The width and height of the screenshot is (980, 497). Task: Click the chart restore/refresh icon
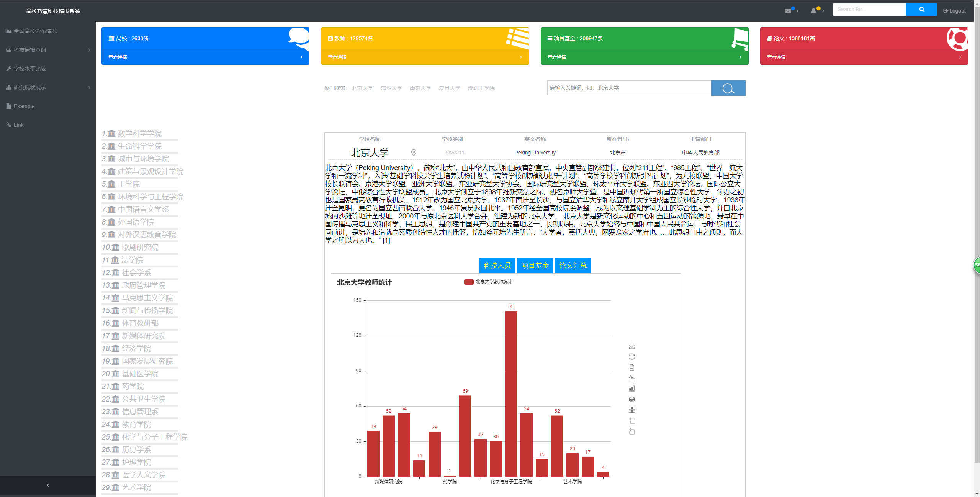632,357
